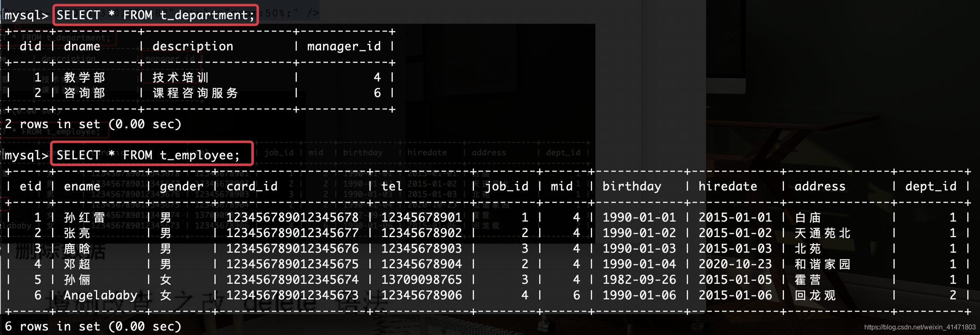This screenshot has width=980, height=335.
Task: Click hiredate '2015-01-06'
Action: pyautogui.click(x=735, y=295)
